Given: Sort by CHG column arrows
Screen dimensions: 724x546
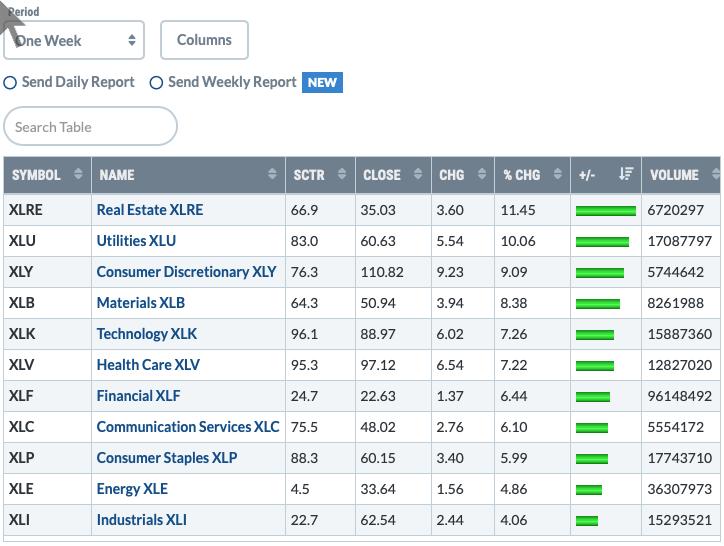Looking at the screenshot, I should [482, 174].
